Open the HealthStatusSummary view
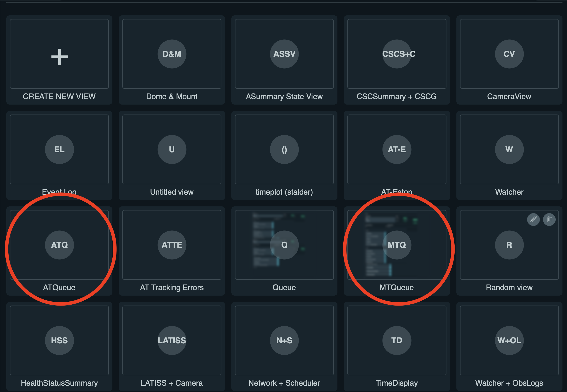This screenshot has height=392, width=567. 59,340
